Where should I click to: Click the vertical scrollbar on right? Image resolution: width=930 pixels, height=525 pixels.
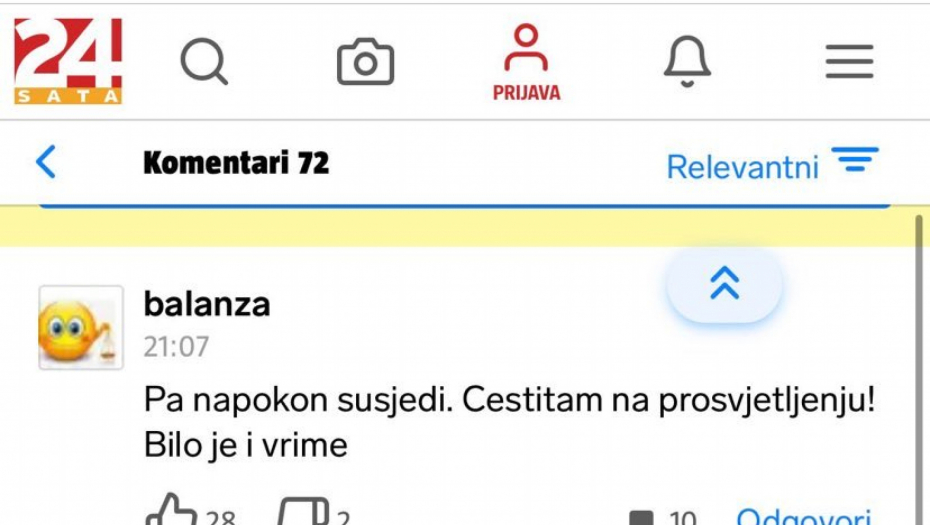point(919,368)
